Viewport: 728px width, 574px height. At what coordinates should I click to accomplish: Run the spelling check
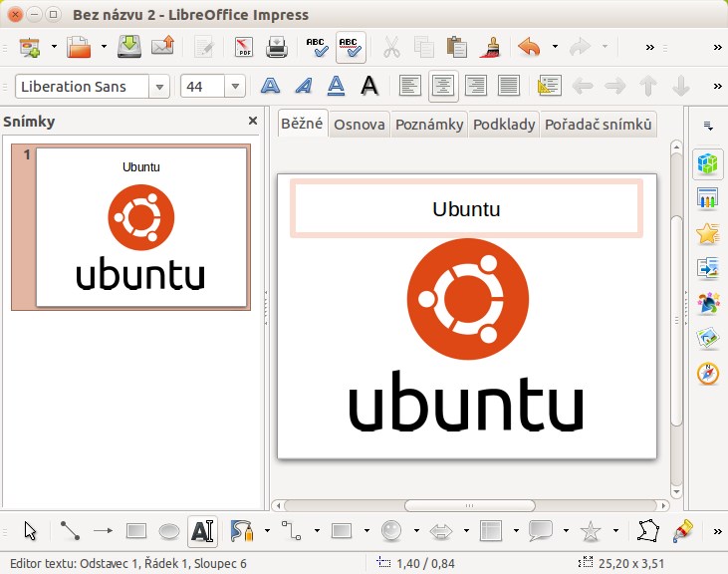318,48
